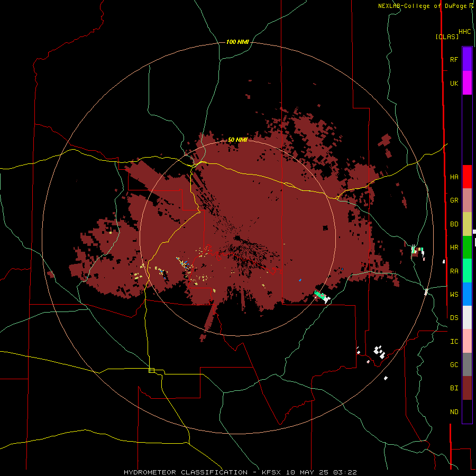Click the "100 NMI" range ring label
The image size is (476, 476).
[237, 42]
